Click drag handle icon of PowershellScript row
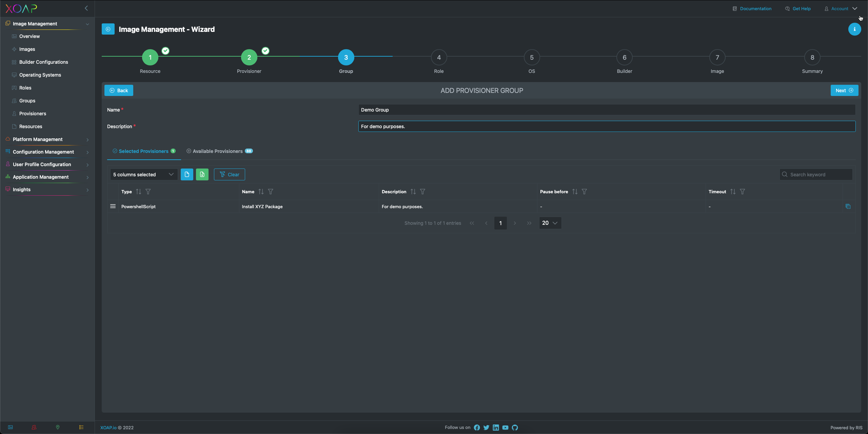Image resolution: width=868 pixels, height=434 pixels. click(113, 206)
